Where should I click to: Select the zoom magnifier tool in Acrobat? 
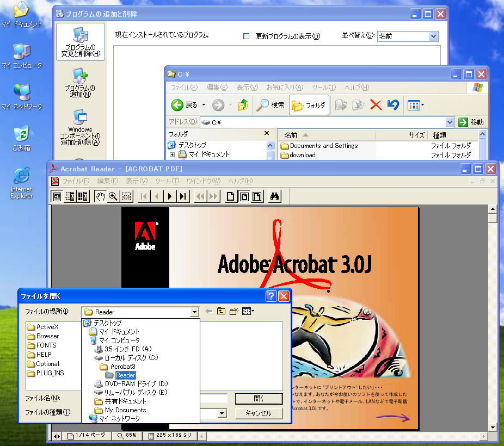[x=113, y=196]
